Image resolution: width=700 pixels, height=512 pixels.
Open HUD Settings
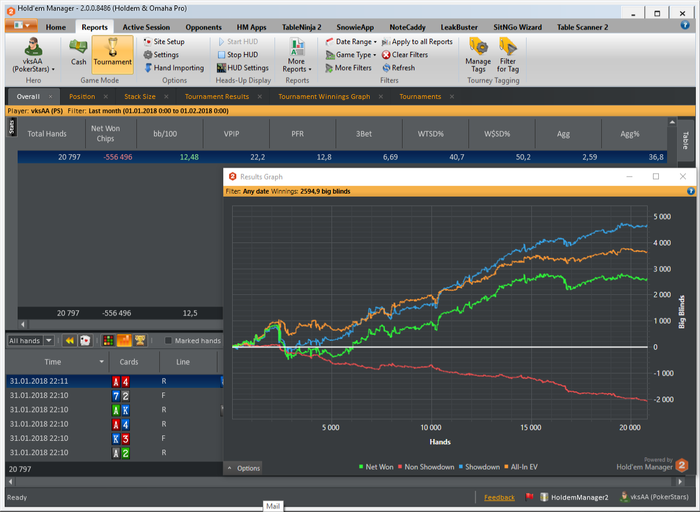pos(243,68)
